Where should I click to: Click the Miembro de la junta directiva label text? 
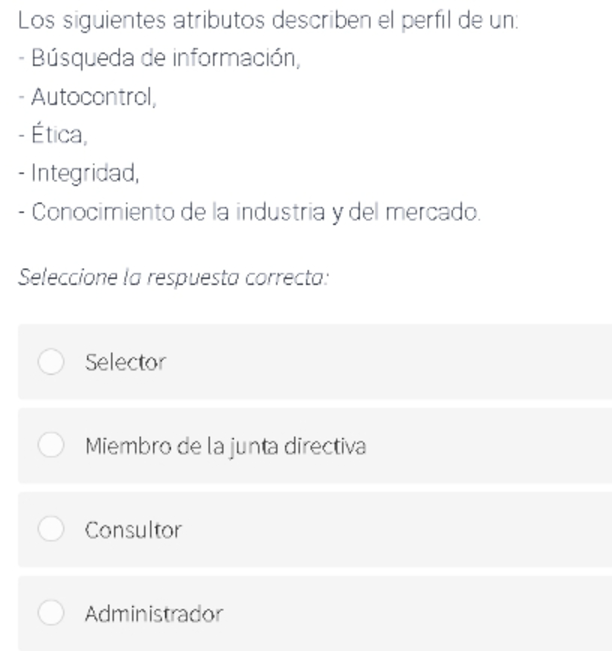pyautogui.click(x=225, y=446)
